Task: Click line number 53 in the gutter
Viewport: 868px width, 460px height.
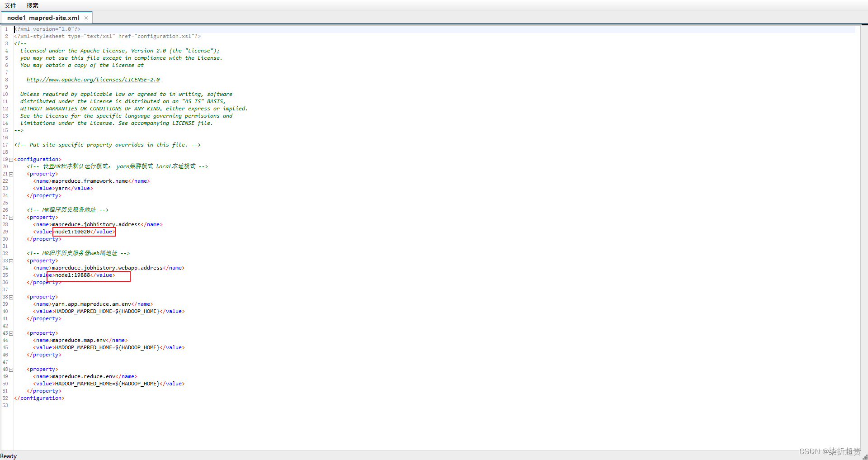Action: coord(5,405)
